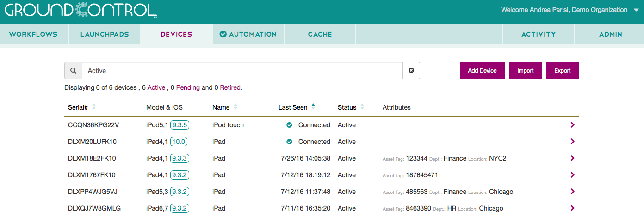Open details chevron for DLXQJ7W8GMLG
This screenshot has width=644, height=224.
coord(572,208)
